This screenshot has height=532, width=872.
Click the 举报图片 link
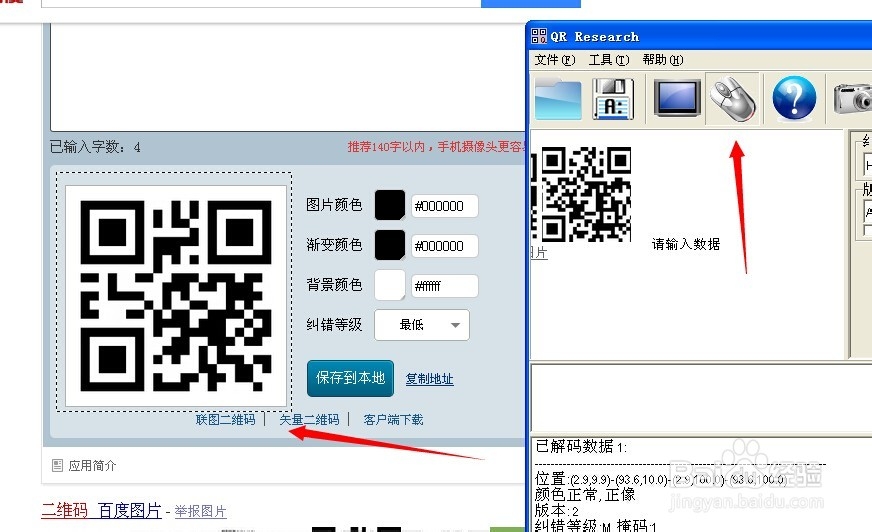[x=200, y=511]
